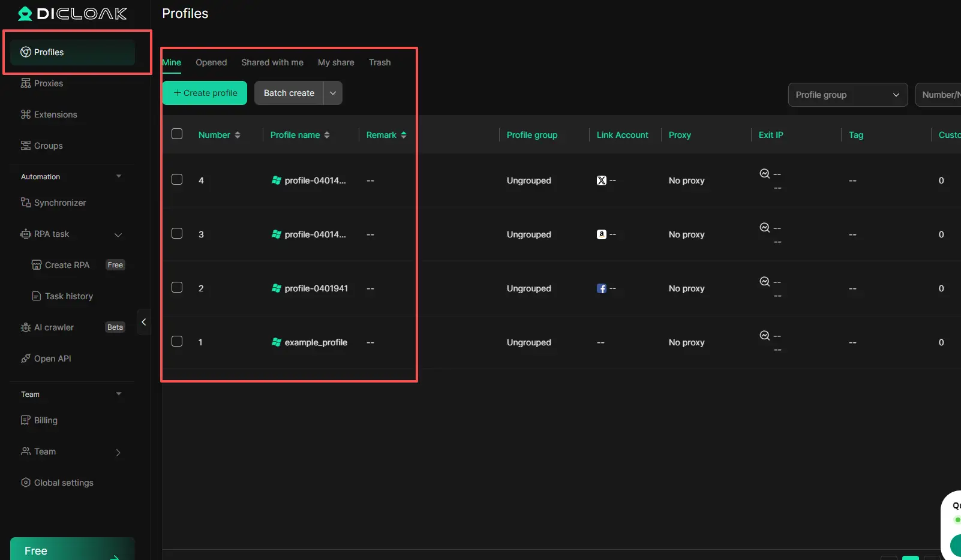Screen dimensions: 961x560
Task: Collapse the RPA task submenu
Action: pyautogui.click(x=118, y=234)
